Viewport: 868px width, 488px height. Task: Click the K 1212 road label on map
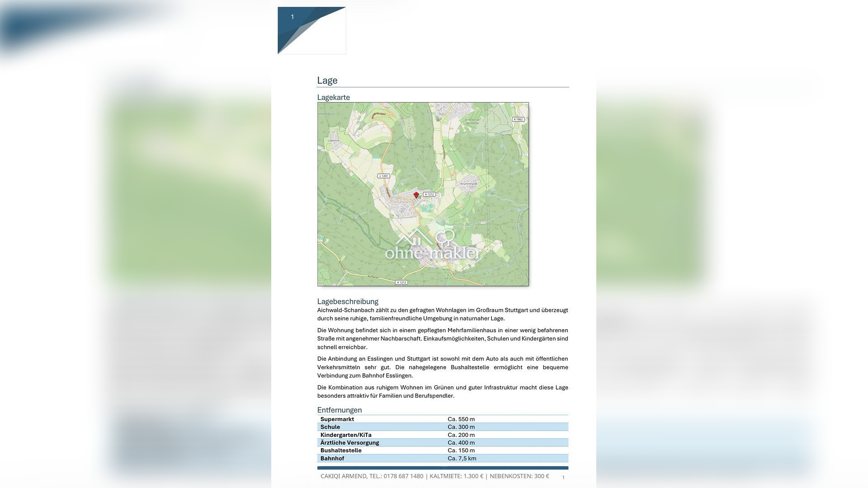[x=429, y=194]
